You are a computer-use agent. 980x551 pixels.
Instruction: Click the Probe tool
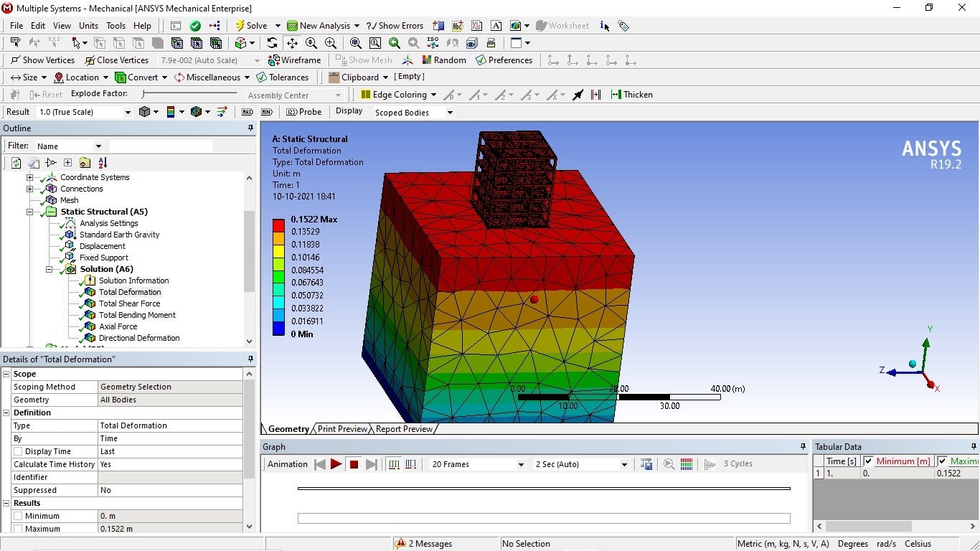[x=304, y=112]
